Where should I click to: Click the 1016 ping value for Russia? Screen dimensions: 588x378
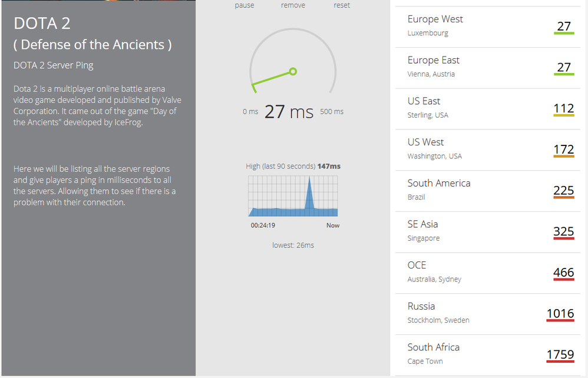[560, 313]
